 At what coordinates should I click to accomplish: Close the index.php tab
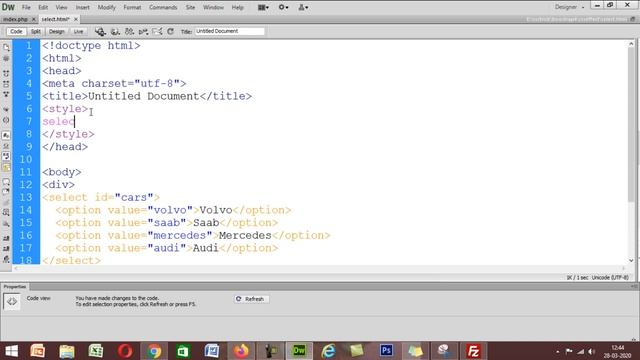tap(34, 19)
